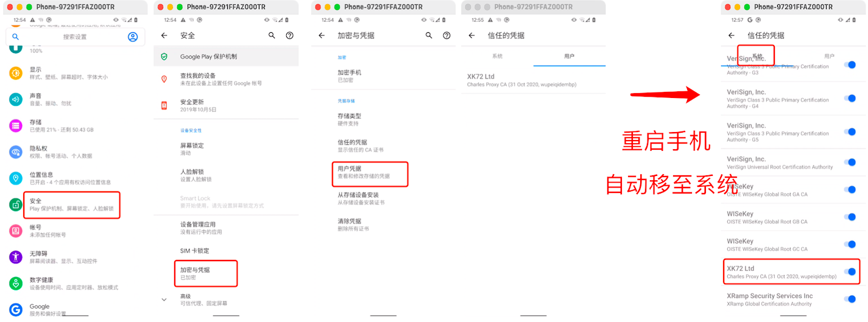Tap the green 安全 lock icon

[16, 205]
